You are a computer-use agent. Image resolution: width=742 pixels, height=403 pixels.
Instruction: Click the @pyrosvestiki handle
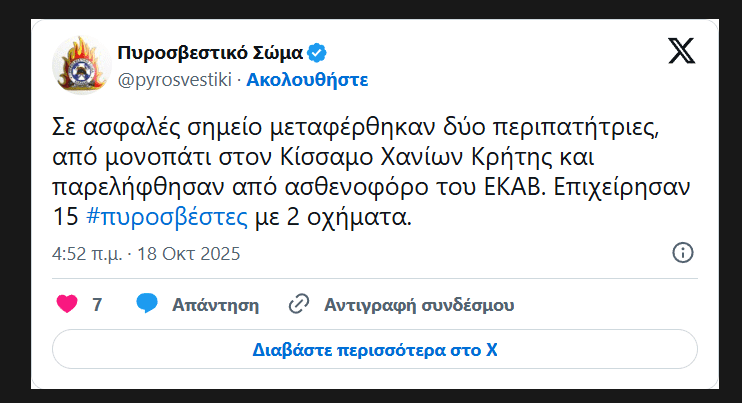coord(175,79)
